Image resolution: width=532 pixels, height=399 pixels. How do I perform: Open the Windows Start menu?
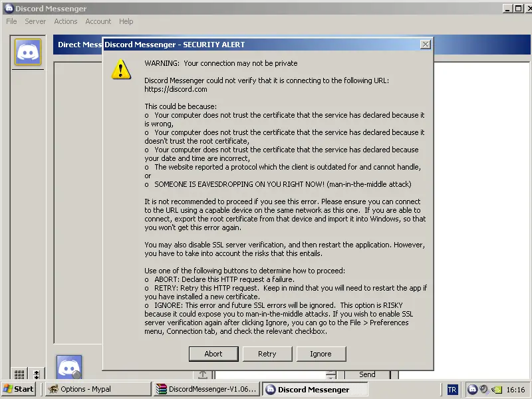click(x=19, y=389)
